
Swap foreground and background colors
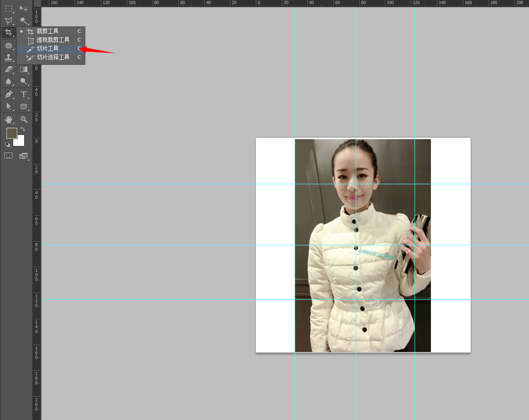pos(23,130)
